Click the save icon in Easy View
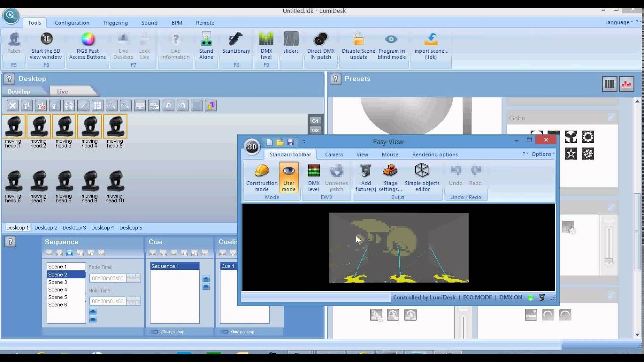This screenshot has height=362, width=644. [x=290, y=142]
